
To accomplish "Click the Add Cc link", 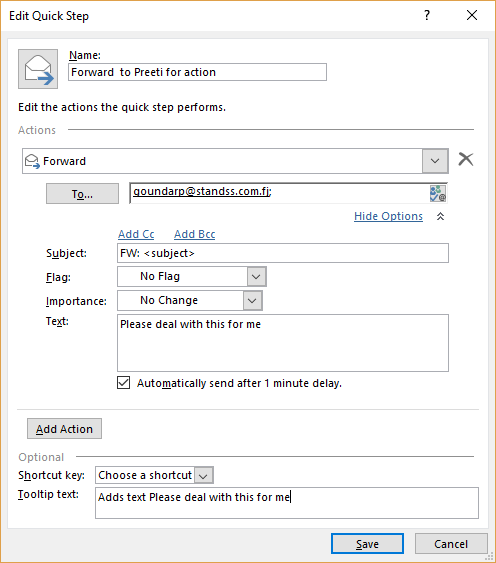I will tap(136, 234).
